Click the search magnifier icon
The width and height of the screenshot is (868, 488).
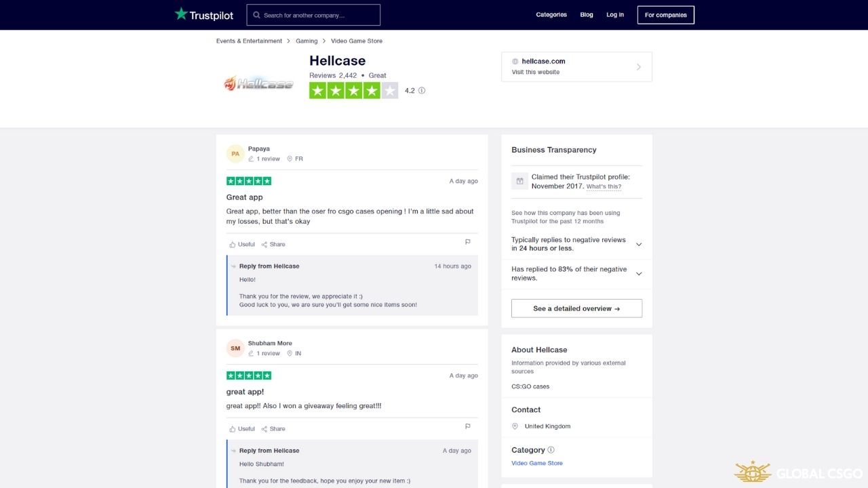tap(256, 15)
